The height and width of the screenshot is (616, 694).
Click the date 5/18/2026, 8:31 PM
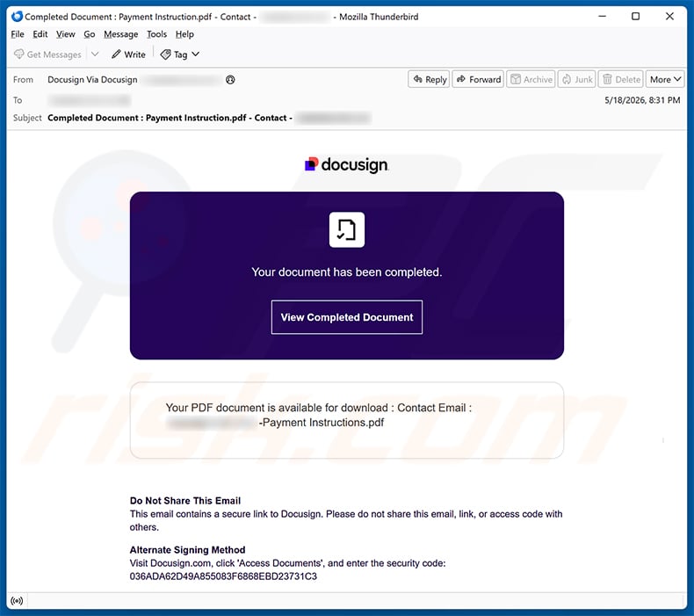[x=642, y=100]
